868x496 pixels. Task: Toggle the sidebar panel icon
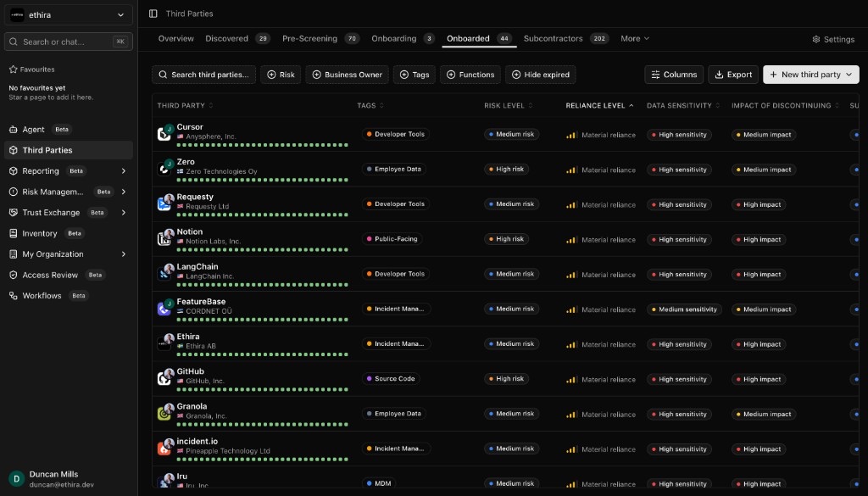click(153, 14)
